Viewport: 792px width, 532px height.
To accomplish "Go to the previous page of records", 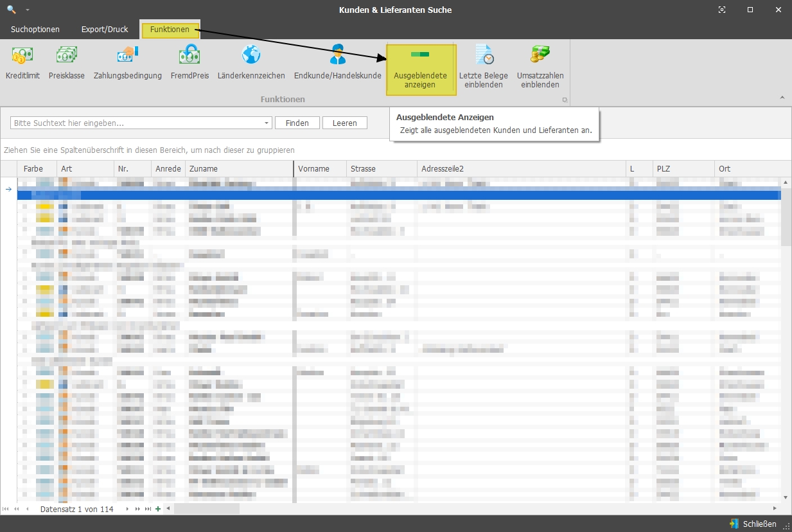I will (17, 509).
